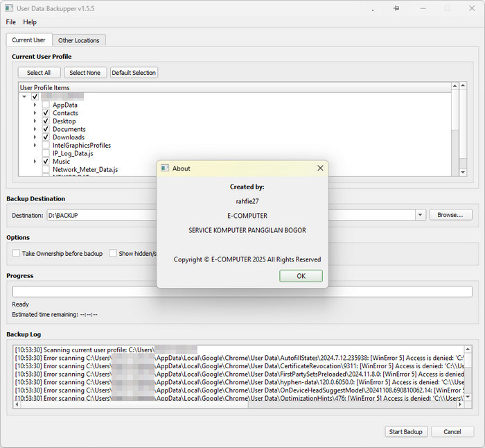Close the About dialog with X
This screenshot has height=448, width=485.
[x=320, y=169]
